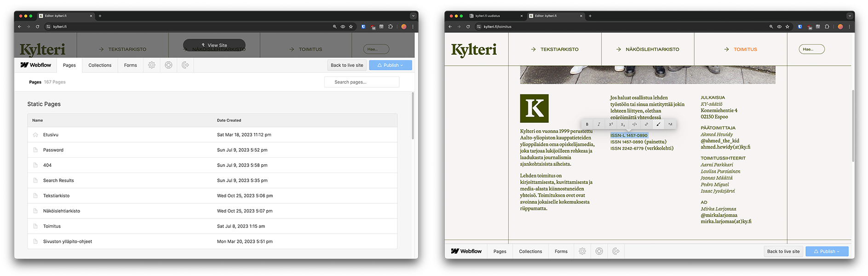Reload the page in the right browser window

coord(468,27)
